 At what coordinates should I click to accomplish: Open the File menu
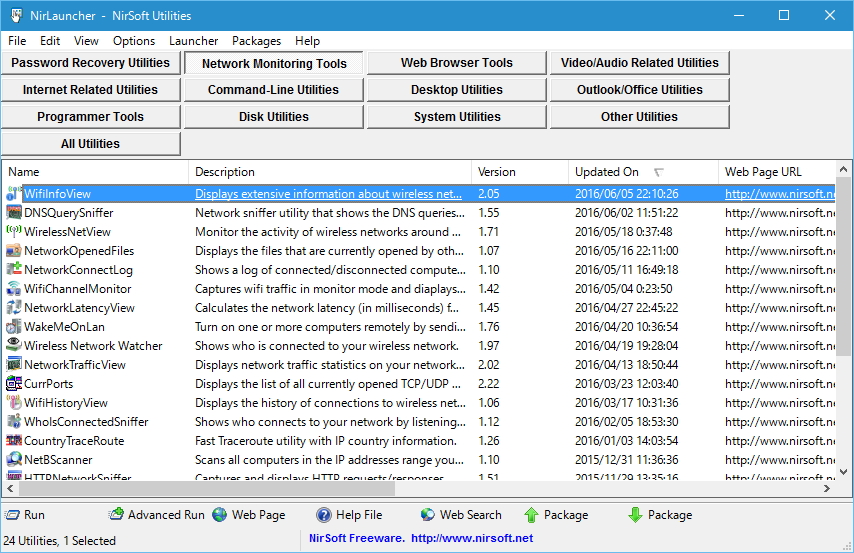(x=17, y=41)
